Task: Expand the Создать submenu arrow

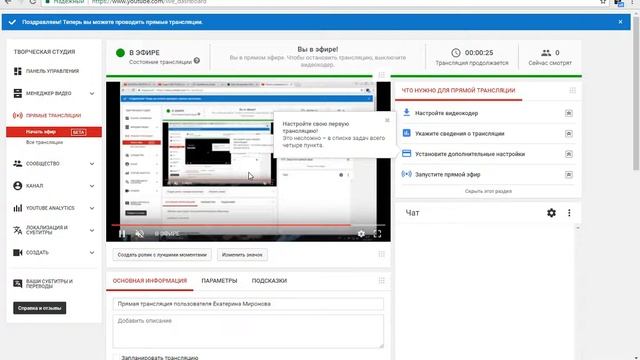Action: click(x=92, y=253)
